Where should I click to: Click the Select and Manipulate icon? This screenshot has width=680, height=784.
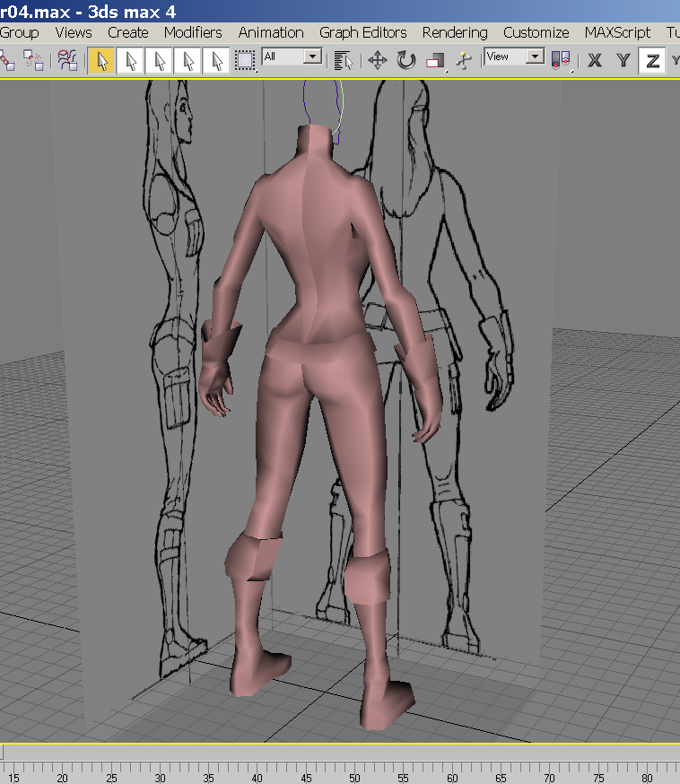[x=463, y=60]
